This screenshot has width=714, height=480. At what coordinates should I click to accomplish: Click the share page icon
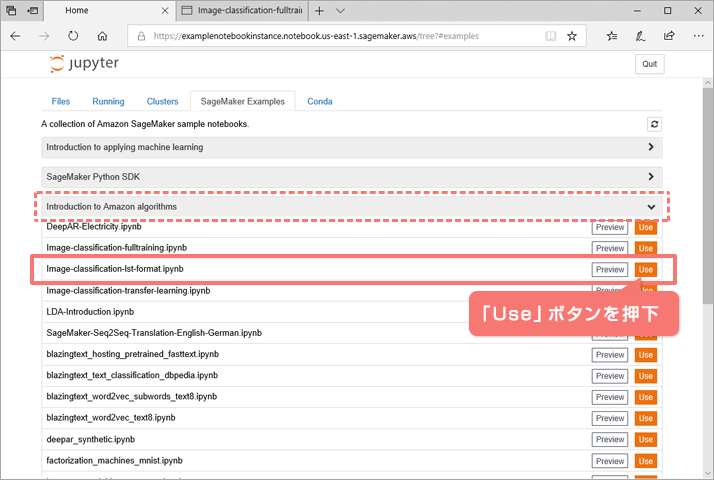(x=669, y=36)
